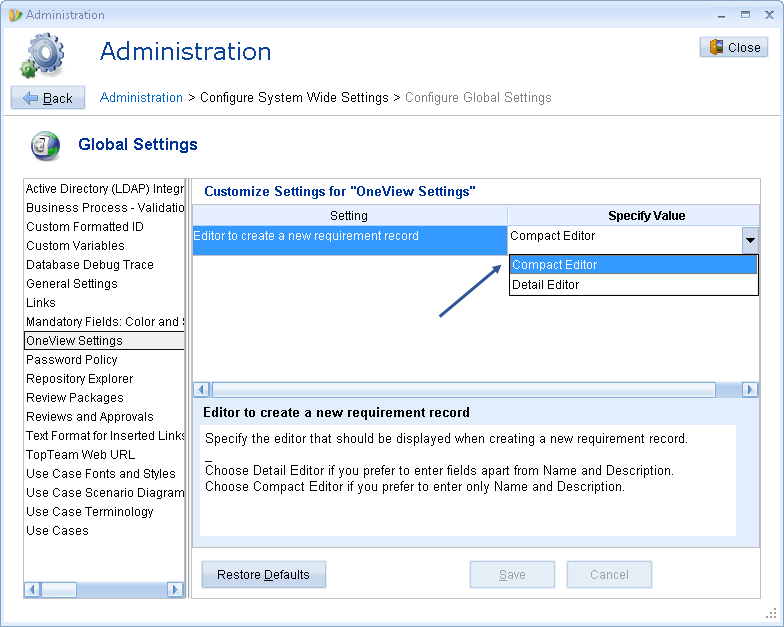Open Use Case Terminology settings
The width and height of the screenshot is (784, 627).
click(x=104, y=512)
